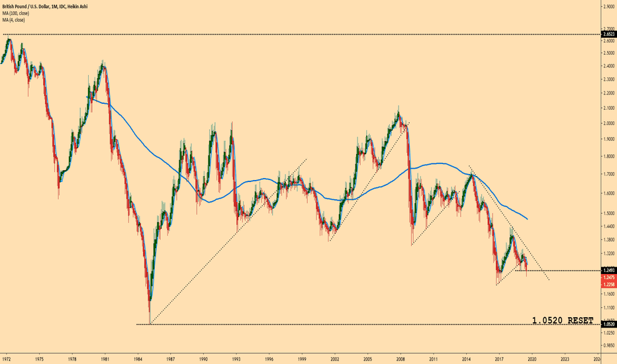Select the MA (4, close) indicator legend

(x=13, y=20)
